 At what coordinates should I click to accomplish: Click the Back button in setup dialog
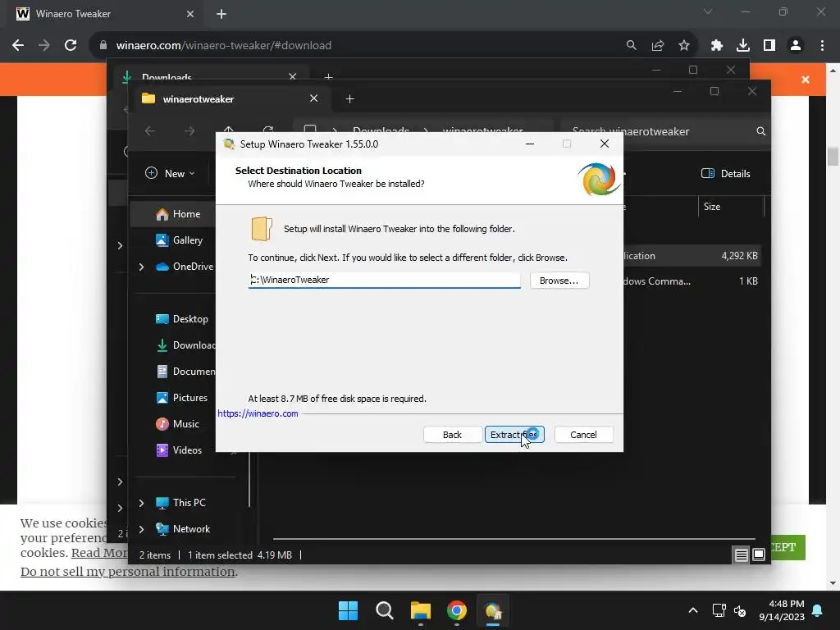[452, 435]
